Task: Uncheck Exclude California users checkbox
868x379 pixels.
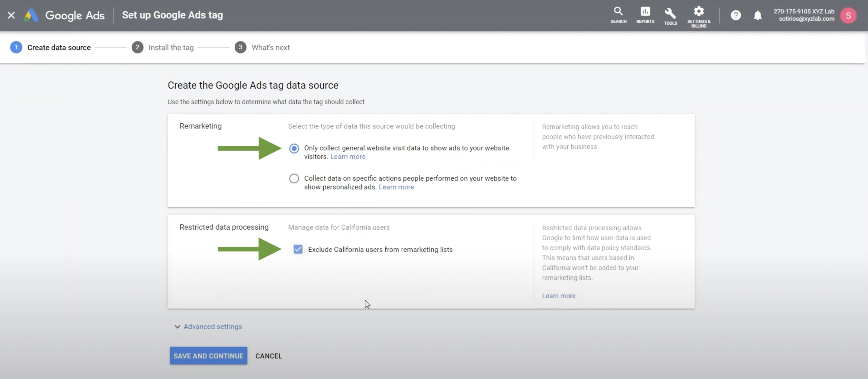Action: pyautogui.click(x=298, y=249)
